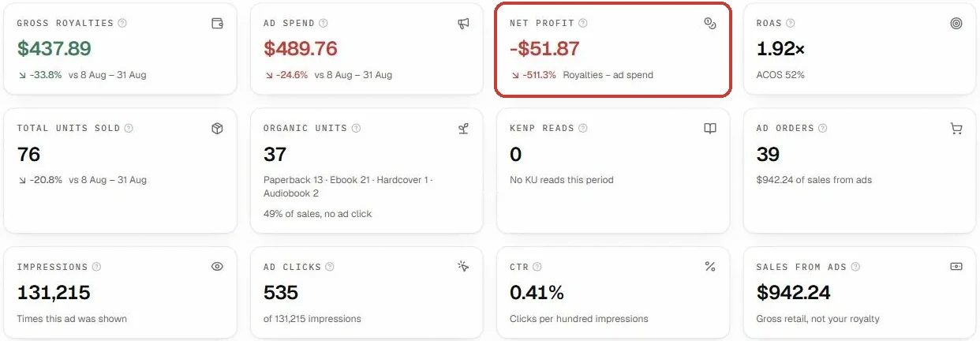980x341 pixels.
Task: Show help info next to Impressions label
Action: click(96, 267)
